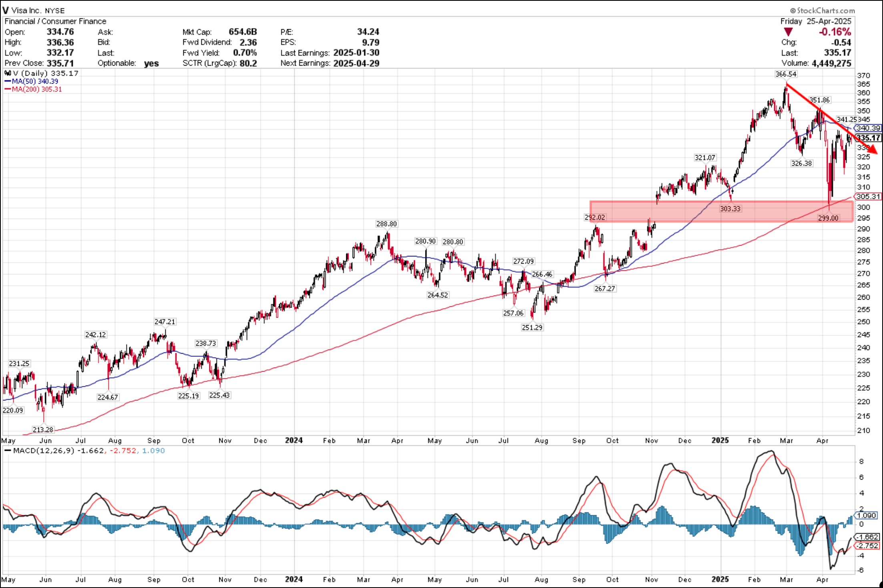The width and height of the screenshot is (883, 588).
Task: Click the 340.39 MA(50) price tag
Action: tap(868, 128)
